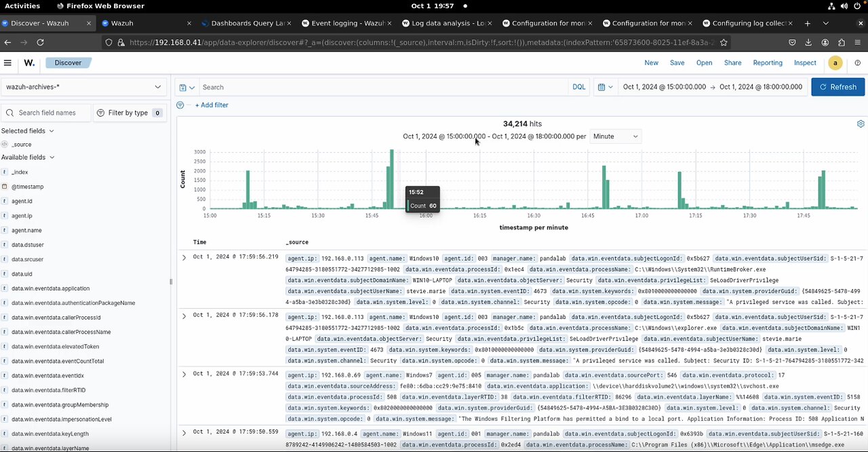Image resolution: width=868 pixels, height=452 pixels.
Task: Expand the 17:59:56.178 event row
Action: (184, 316)
